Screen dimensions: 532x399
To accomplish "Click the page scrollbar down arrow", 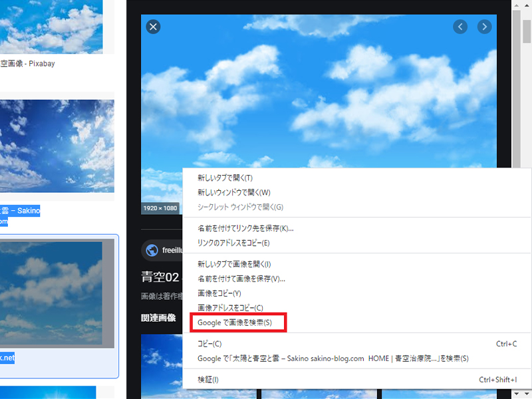I will [527, 394].
